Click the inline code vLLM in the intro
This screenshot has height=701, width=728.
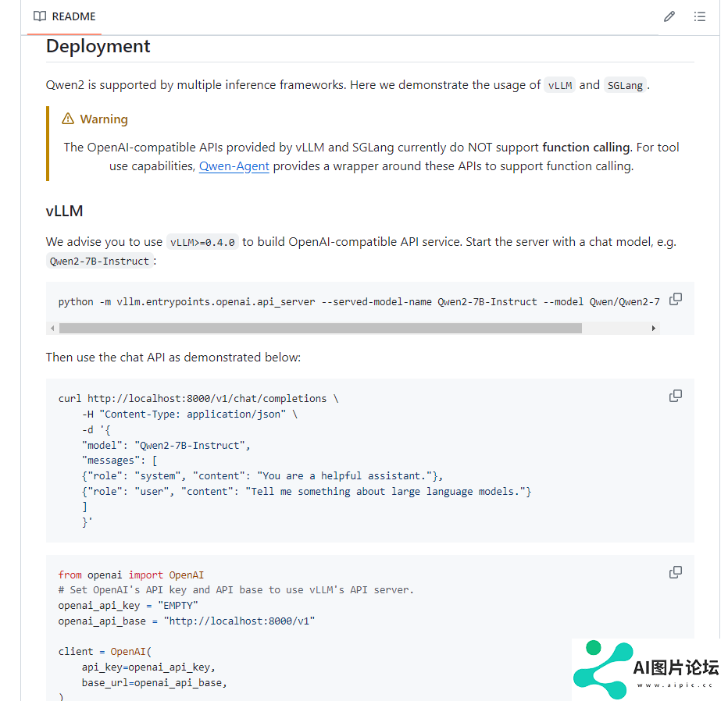point(560,85)
